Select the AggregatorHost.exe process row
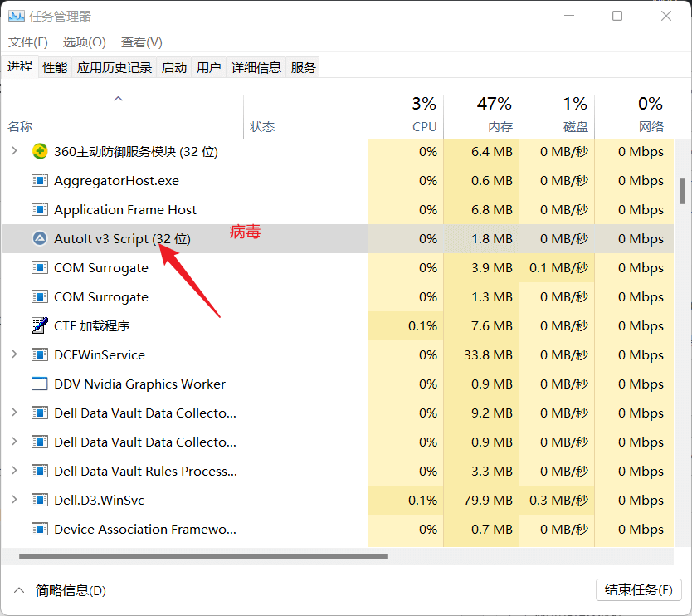The width and height of the screenshot is (692, 616). point(338,181)
